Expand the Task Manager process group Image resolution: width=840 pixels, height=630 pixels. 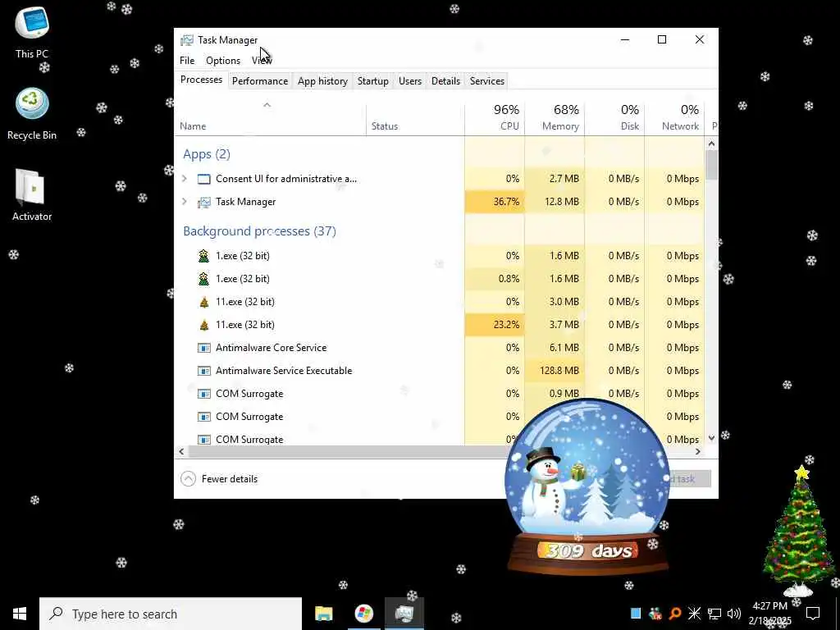[x=185, y=202]
